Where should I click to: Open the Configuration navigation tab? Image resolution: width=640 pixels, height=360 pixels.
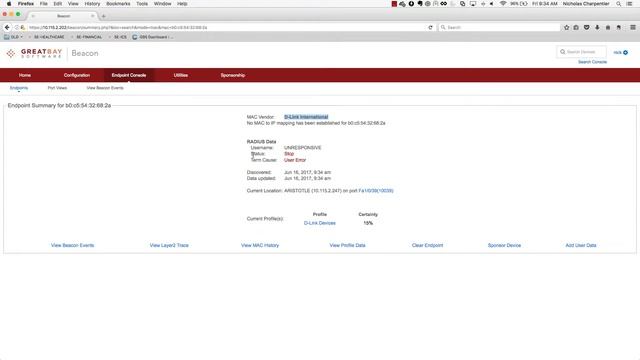pos(77,75)
